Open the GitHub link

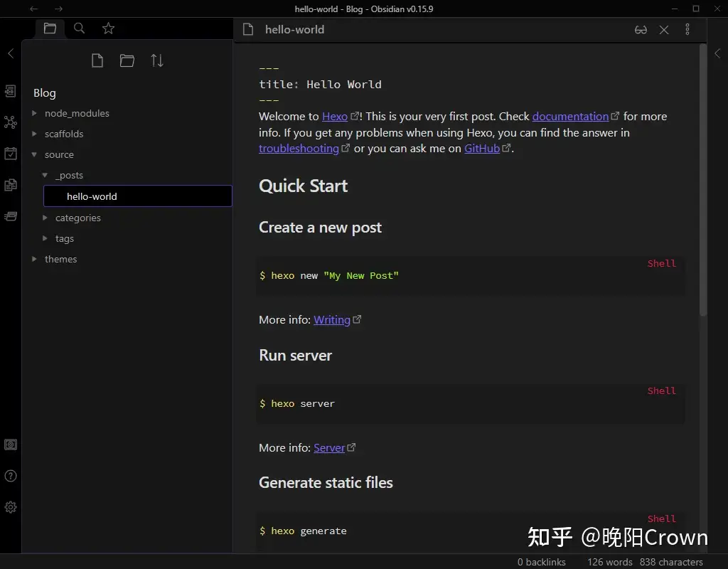(x=482, y=148)
